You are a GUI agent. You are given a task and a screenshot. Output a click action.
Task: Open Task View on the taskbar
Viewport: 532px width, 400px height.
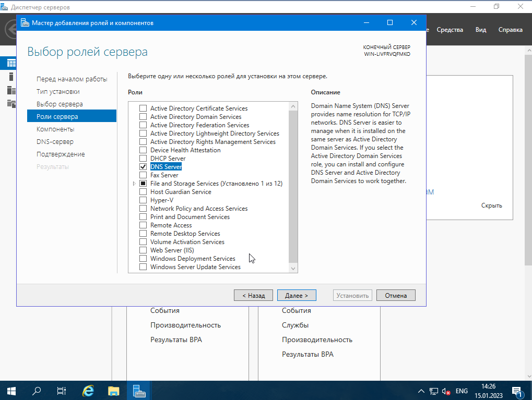pos(62,391)
